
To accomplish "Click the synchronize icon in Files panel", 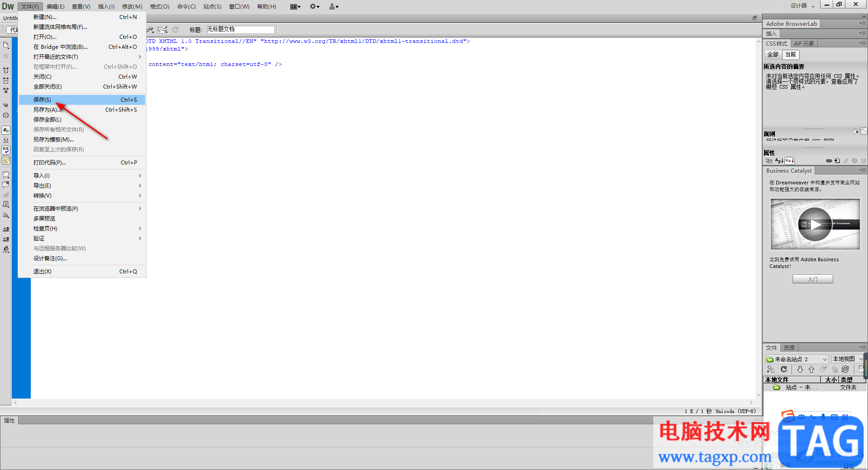I will click(x=845, y=370).
